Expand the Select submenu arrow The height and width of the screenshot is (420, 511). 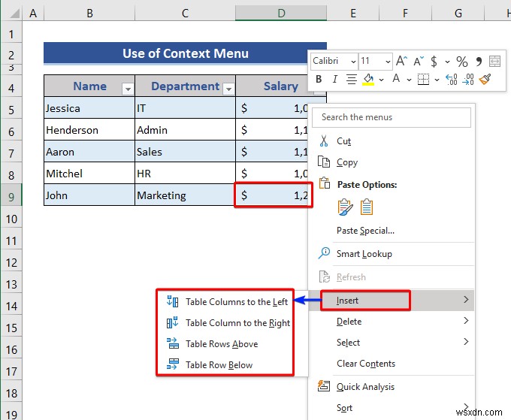coord(466,342)
